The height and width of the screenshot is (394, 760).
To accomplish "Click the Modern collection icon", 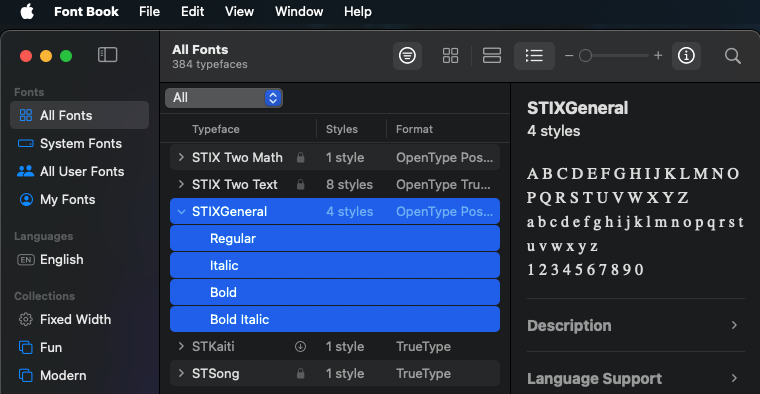I will click(26, 376).
